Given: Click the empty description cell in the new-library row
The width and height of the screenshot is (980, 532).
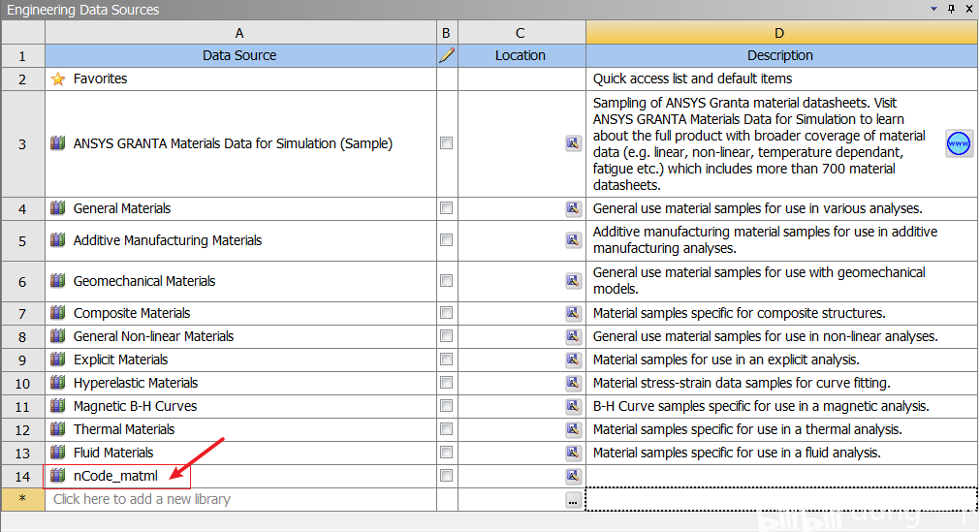Looking at the screenshot, I should (x=781, y=499).
